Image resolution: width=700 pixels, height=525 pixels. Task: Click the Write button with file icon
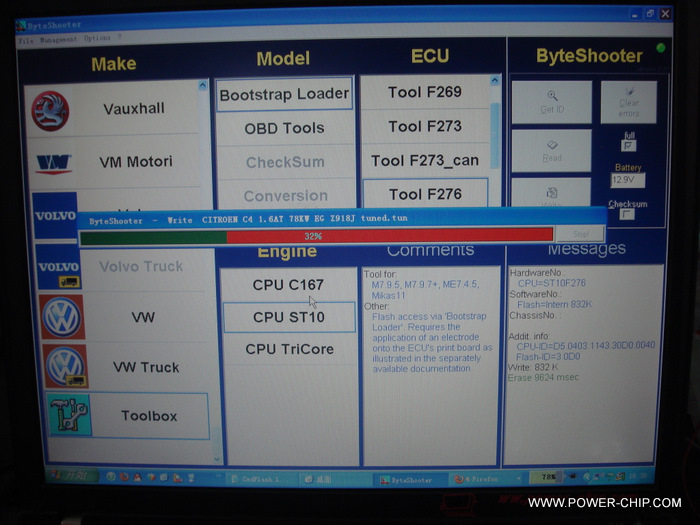click(x=551, y=193)
